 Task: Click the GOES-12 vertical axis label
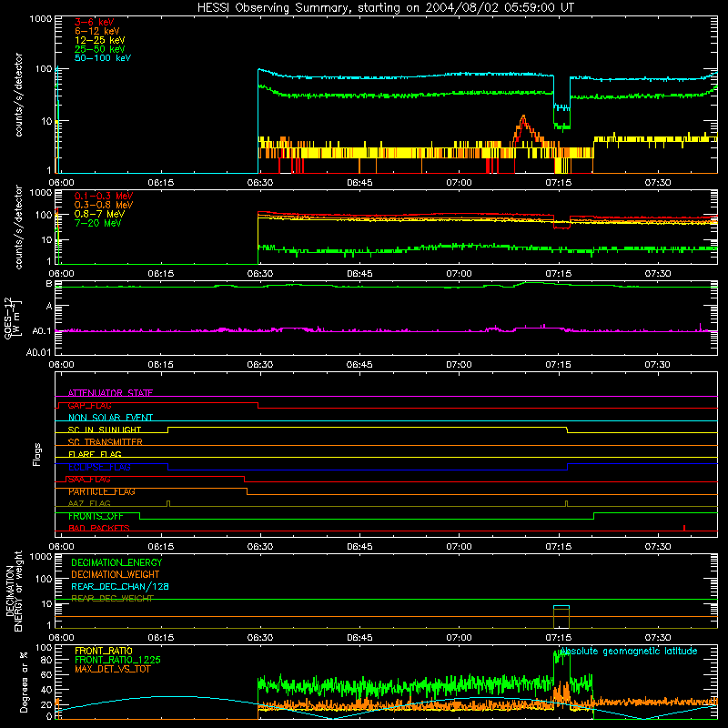13,318
